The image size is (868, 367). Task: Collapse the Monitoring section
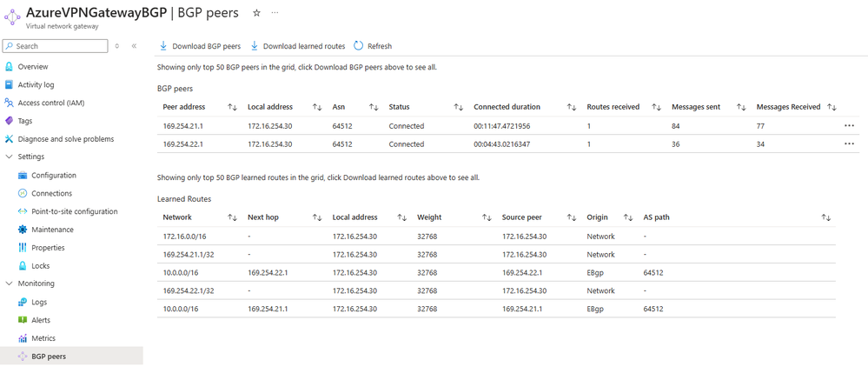[x=9, y=284]
